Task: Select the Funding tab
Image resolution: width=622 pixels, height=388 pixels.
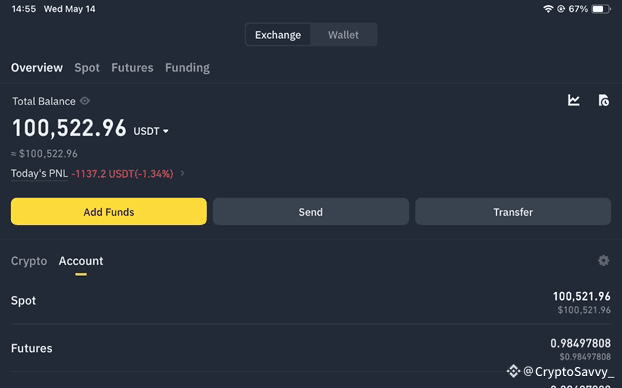Action: click(x=187, y=68)
